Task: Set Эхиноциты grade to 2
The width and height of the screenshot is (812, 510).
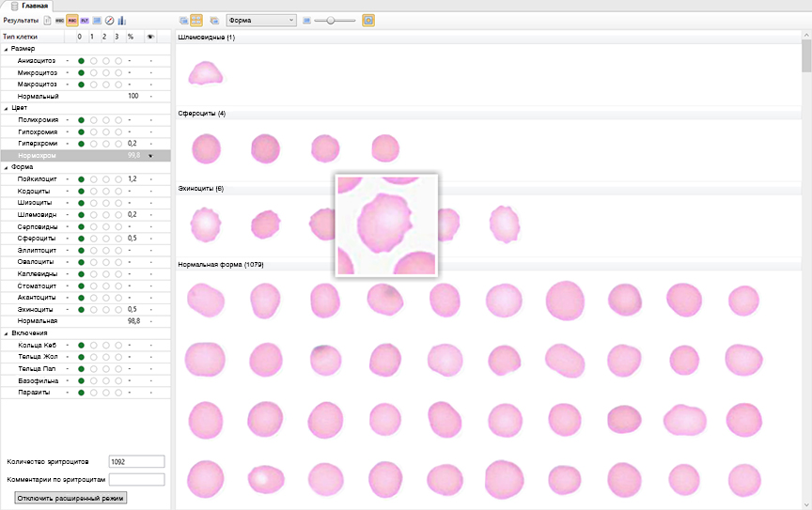Action: (106, 309)
